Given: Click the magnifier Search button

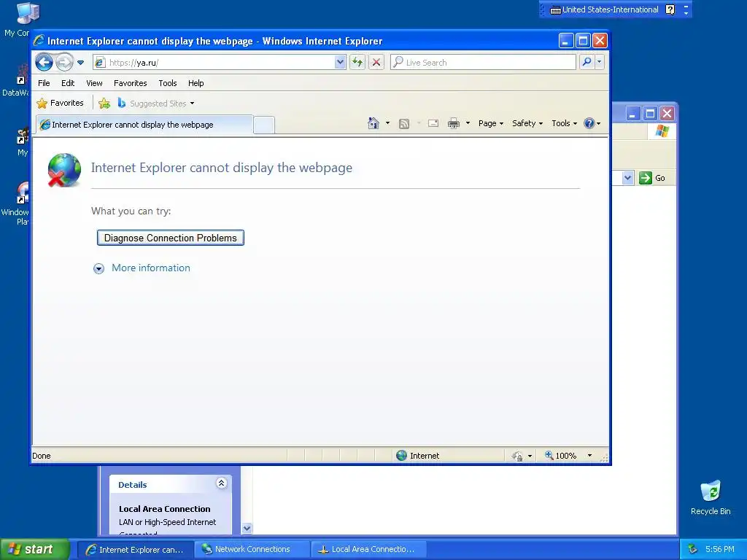Looking at the screenshot, I should pos(587,63).
